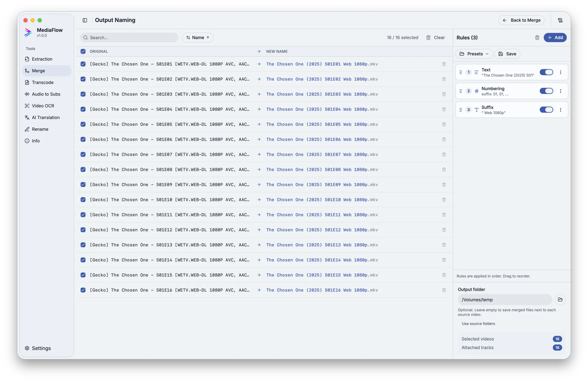Grab the drag handle of Suffix rule
Screen dimensions: 588x382
coord(461,110)
